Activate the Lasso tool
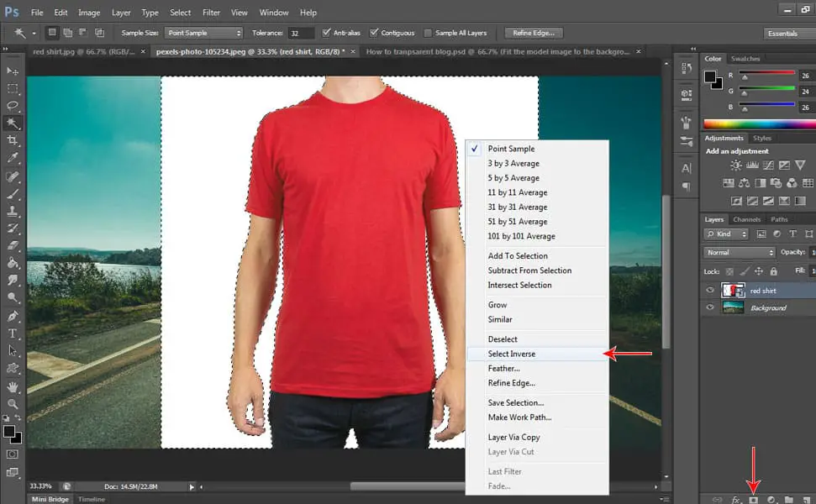 point(12,105)
